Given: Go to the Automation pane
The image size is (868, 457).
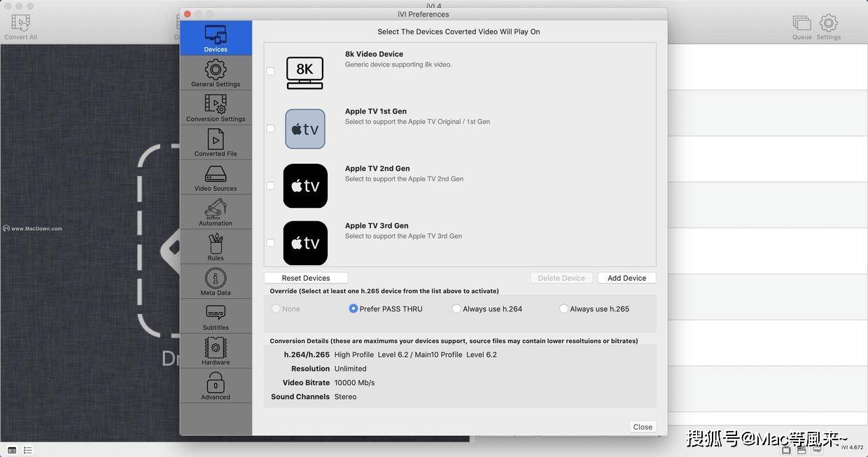Looking at the screenshot, I should pos(216,212).
